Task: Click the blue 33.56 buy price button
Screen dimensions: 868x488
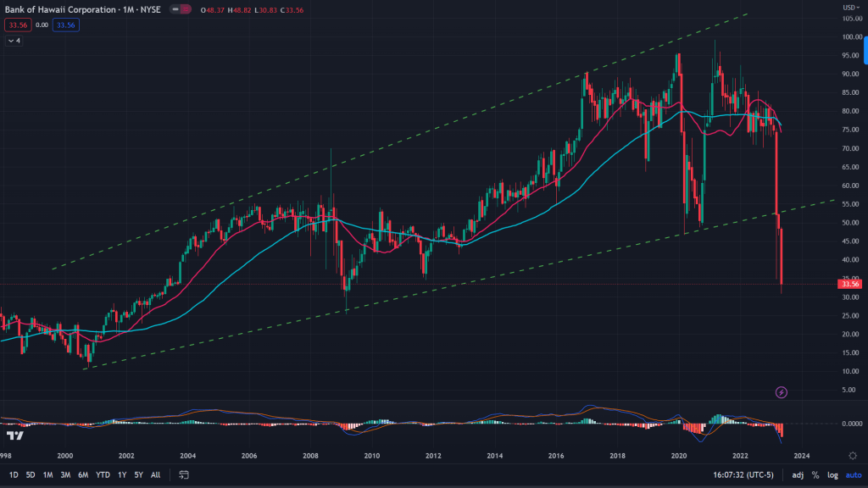Action: pos(65,25)
